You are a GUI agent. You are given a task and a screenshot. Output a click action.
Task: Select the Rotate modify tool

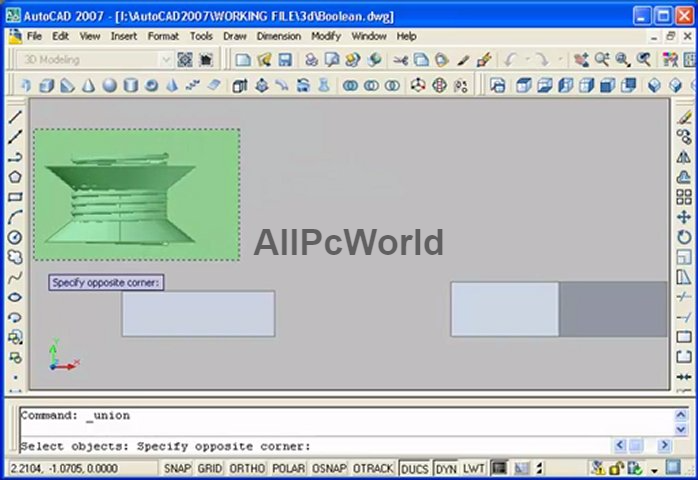tap(684, 237)
